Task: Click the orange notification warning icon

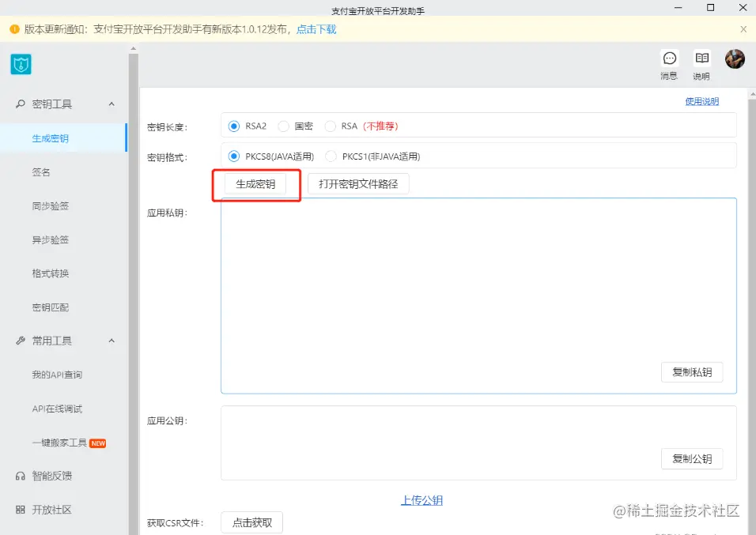Action: click(x=14, y=29)
